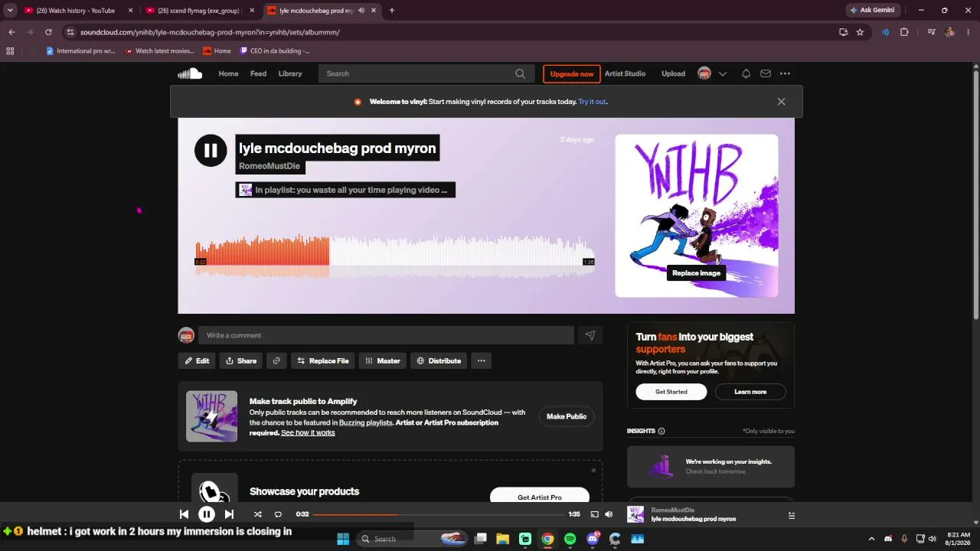Follow the 'Try it out' vinyl link
This screenshot has height=551, width=980.
click(x=592, y=102)
